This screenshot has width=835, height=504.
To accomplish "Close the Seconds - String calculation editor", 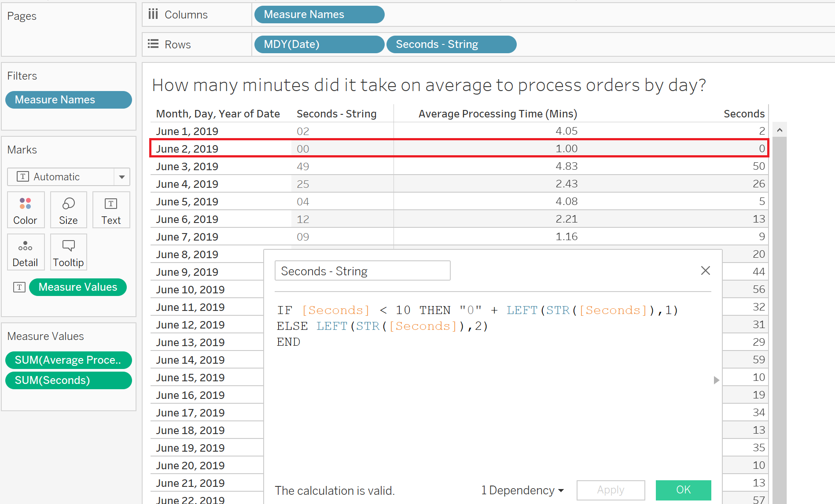I will pyautogui.click(x=705, y=270).
